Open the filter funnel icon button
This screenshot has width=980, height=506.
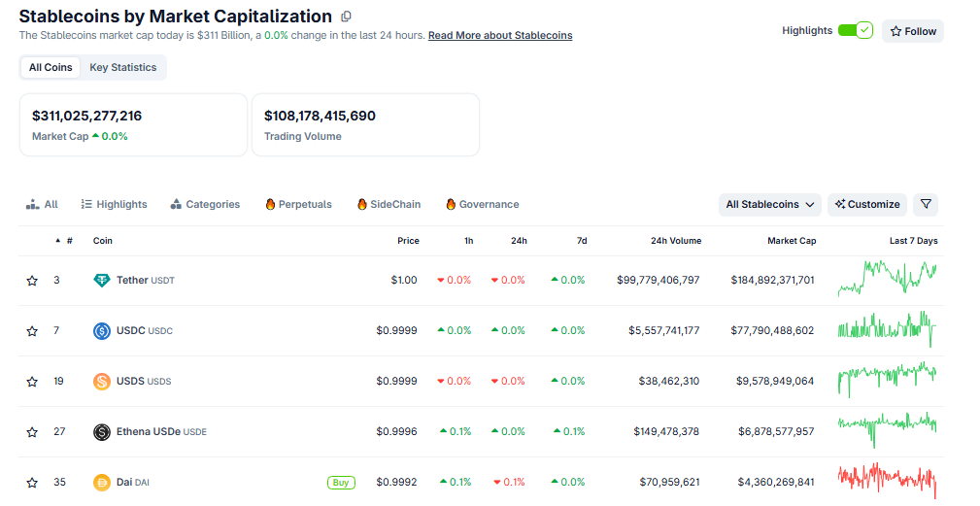click(926, 205)
